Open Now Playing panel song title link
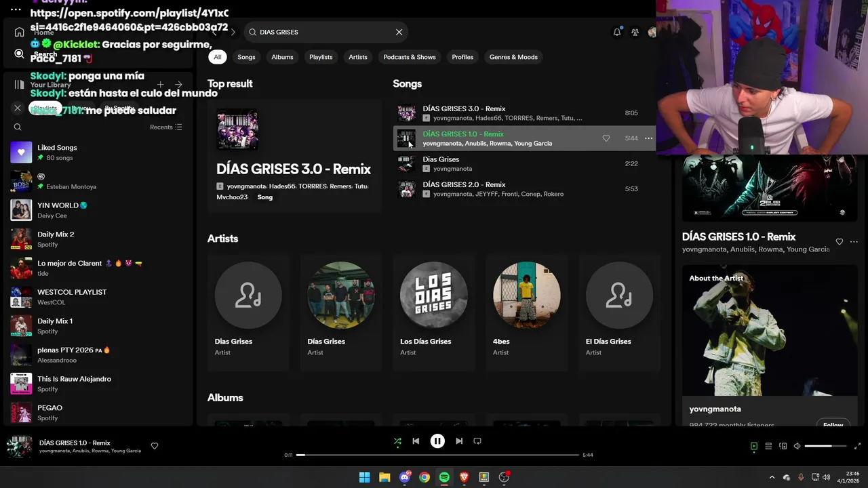 point(738,237)
